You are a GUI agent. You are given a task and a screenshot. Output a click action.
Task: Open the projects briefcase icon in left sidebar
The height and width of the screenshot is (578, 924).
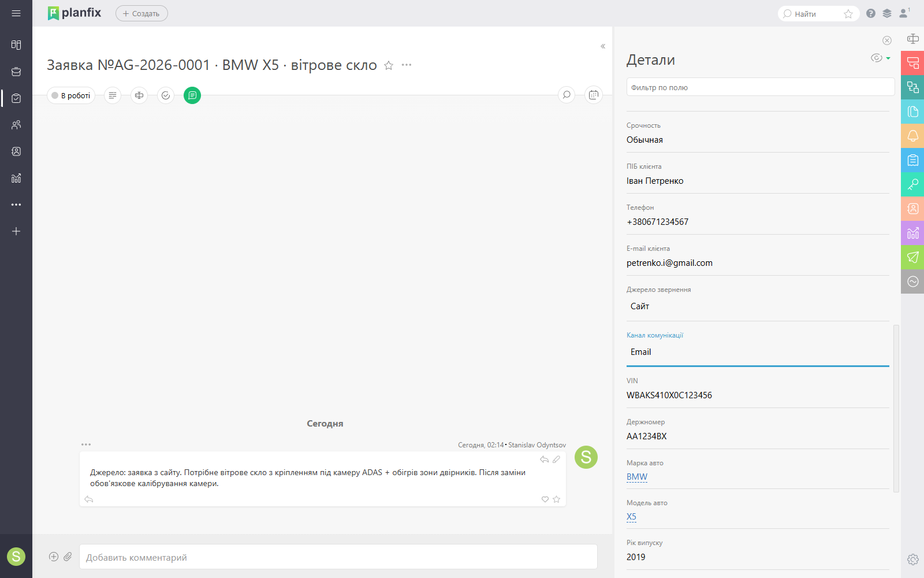pos(16,72)
